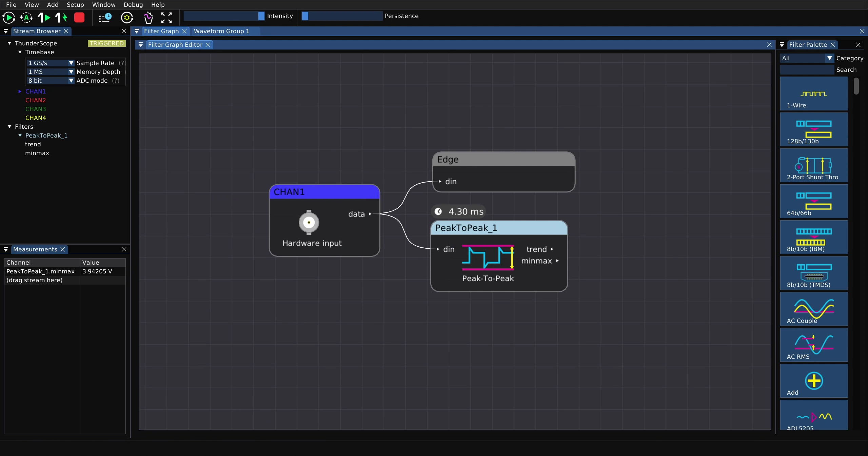Select CHAN2 in the Stream Browser
Image resolution: width=868 pixels, height=456 pixels.
pos(36,100)
